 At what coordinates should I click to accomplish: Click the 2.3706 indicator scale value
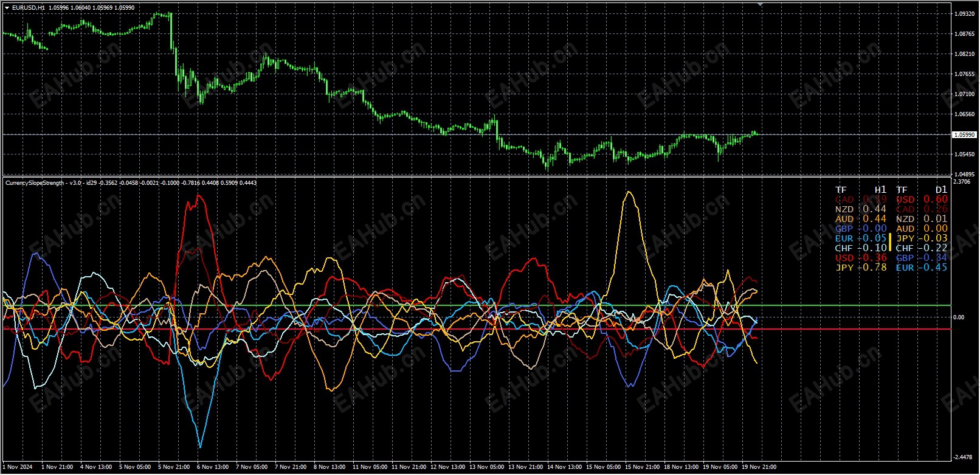point(962,182)
